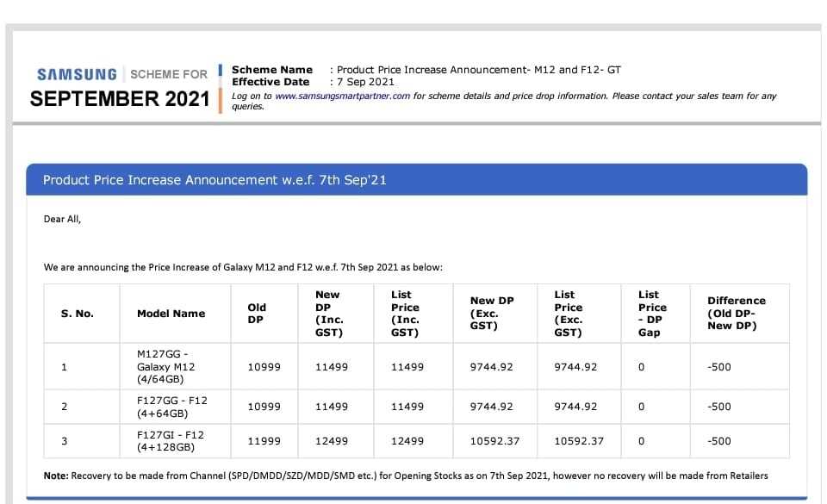
Task: Click New DP (Exc. GST) 9744.92 in F127GG row
Action: pos(492,407)
